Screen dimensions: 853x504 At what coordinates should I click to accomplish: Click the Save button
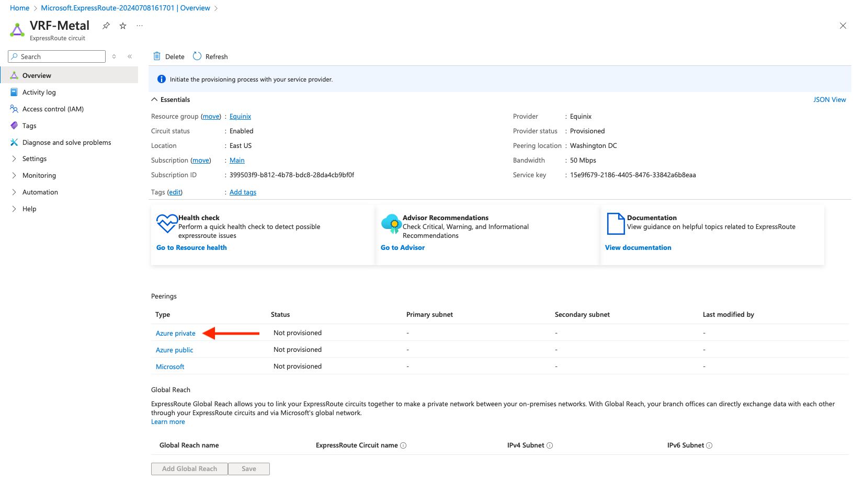click(249, 469)
